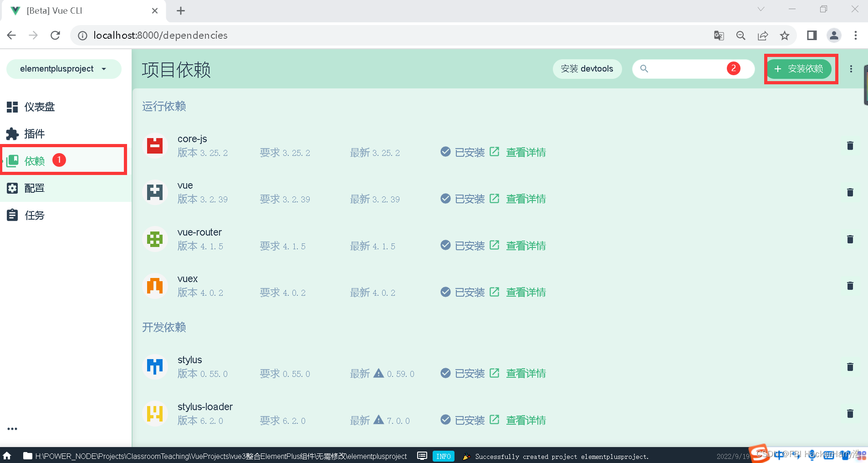
Task: Expand the browser profile menu
Action: point(833,35)
